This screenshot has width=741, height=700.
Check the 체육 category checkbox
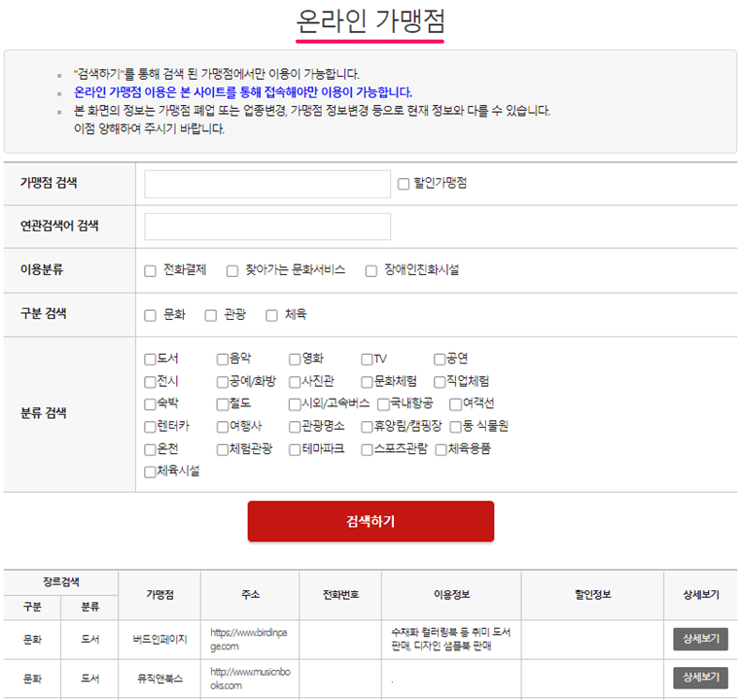point(271,316)
